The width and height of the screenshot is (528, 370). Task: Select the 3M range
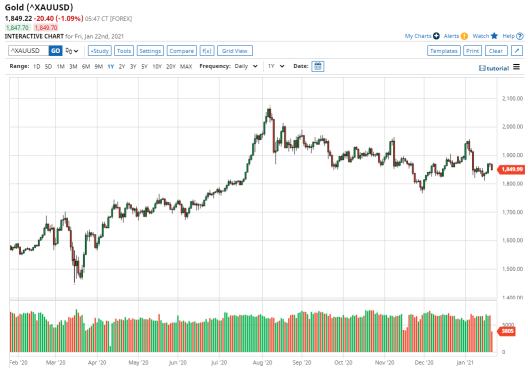[73, 67]
